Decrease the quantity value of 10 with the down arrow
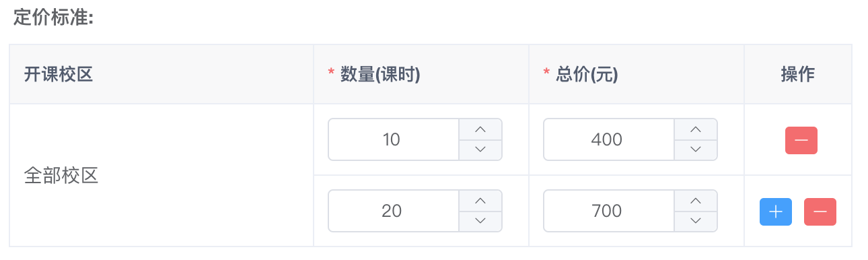 coord(480,150)
